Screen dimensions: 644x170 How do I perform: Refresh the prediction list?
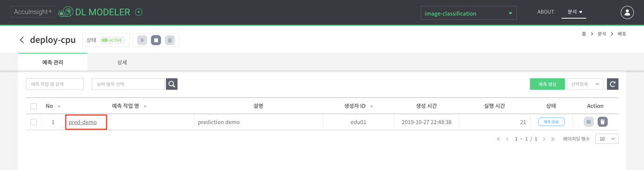coord(612,84)
